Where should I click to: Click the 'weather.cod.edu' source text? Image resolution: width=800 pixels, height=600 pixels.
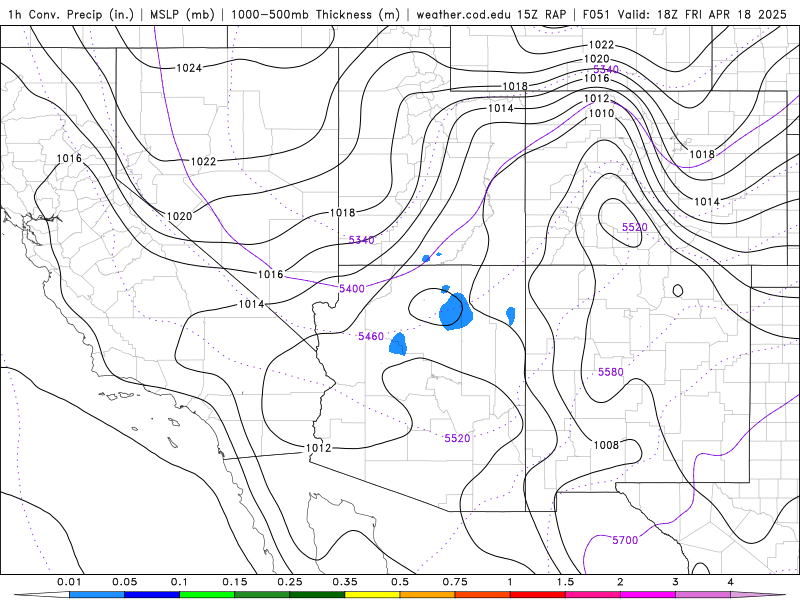[463, 14]
